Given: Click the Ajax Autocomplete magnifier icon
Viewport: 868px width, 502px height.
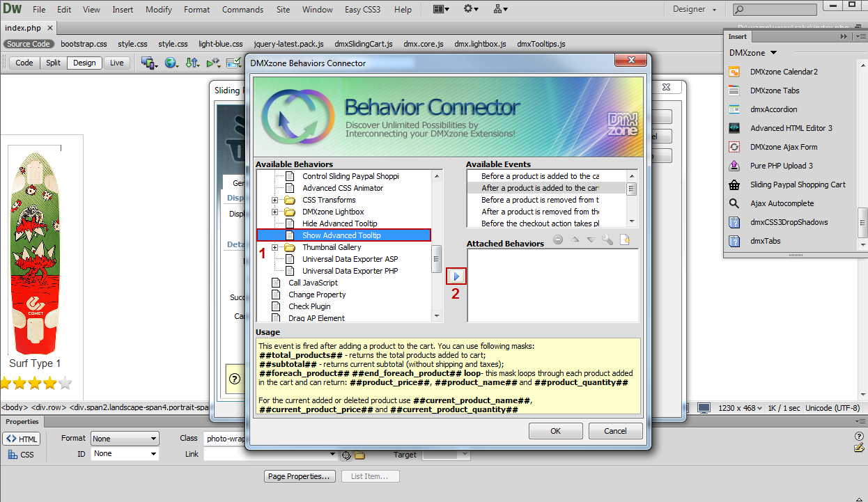Looking at the screenshot, I should 734,203.
